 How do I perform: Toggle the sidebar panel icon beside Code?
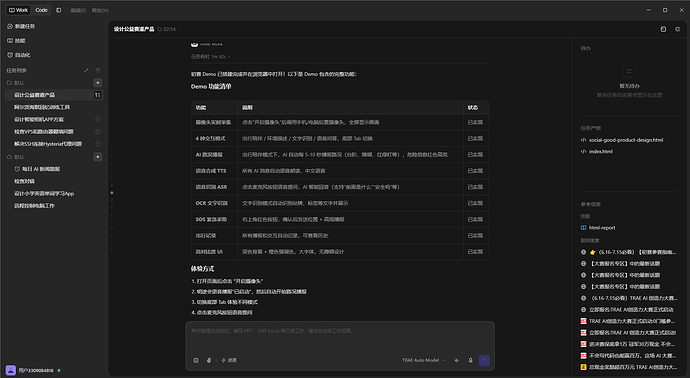tap(59, 10)
